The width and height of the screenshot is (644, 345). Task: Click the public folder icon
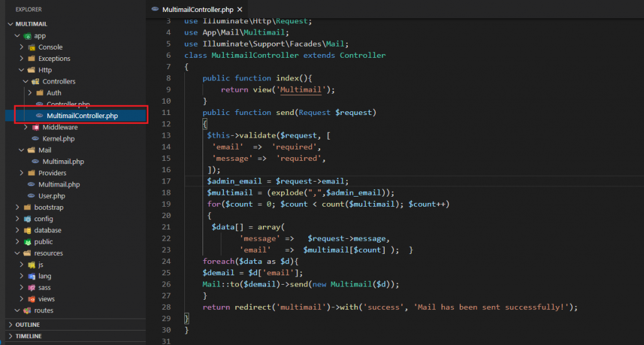point(28,242)
